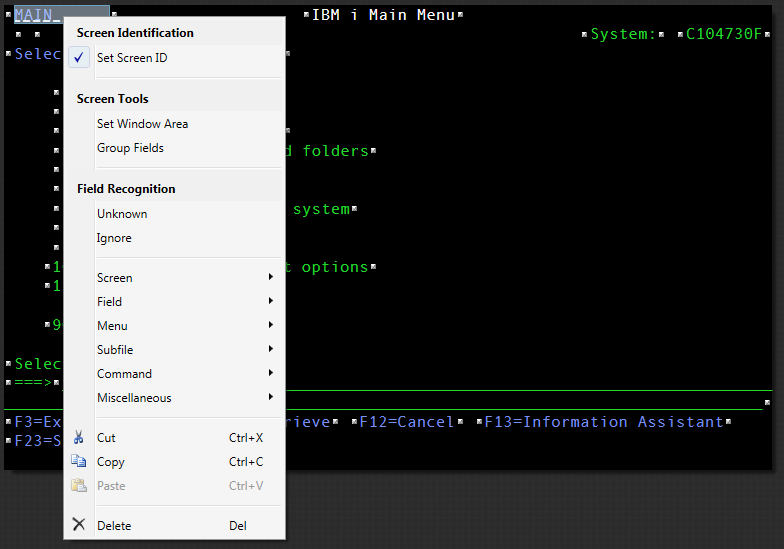Screen dimensions: 784x549
Task: Click the Ctrl+X shortcut label
Action: pos(246,438)
